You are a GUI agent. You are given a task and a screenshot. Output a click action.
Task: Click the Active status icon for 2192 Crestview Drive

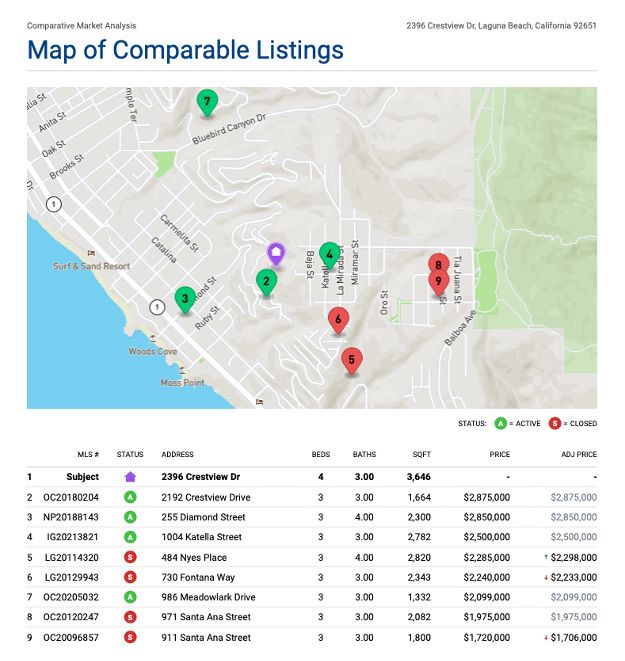click(130, 497)
